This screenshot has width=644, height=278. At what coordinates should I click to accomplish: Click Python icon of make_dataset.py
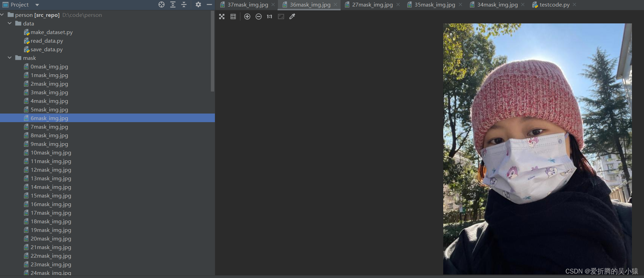[27, 32]
